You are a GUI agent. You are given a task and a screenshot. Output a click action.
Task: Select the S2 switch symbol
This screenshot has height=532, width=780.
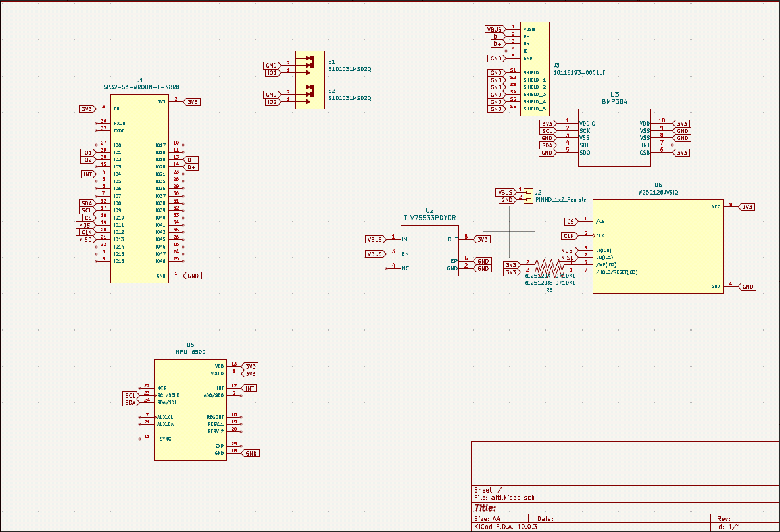tap(310, 95)
